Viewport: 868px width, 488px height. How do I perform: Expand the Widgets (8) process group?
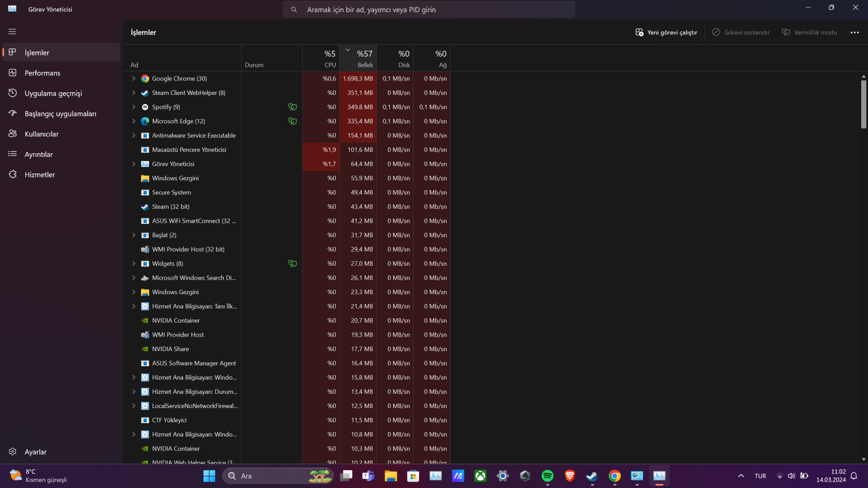(x=134, y=263)
